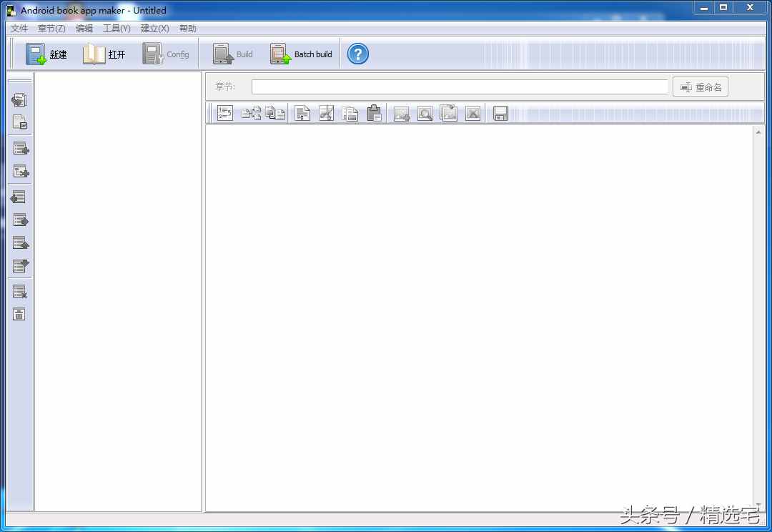Open the 章节(Z) chapter menu
Screen dimensions: 772x532
51,29
